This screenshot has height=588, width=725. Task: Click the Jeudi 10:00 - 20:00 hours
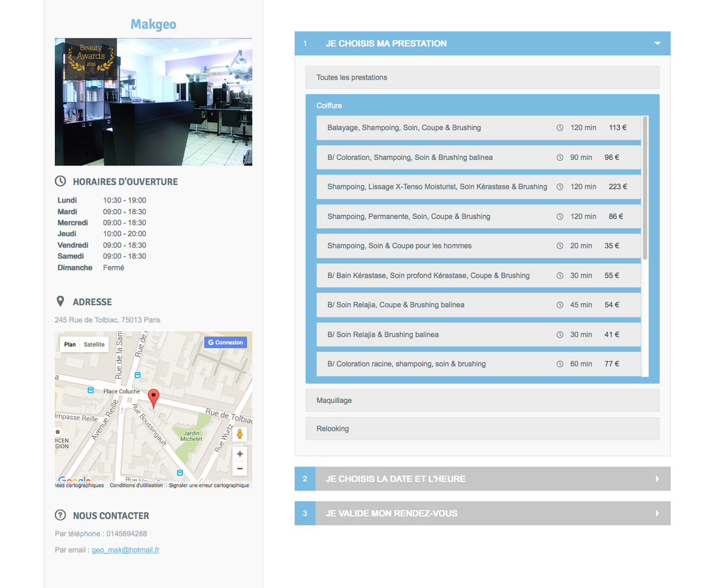[102, 234]
